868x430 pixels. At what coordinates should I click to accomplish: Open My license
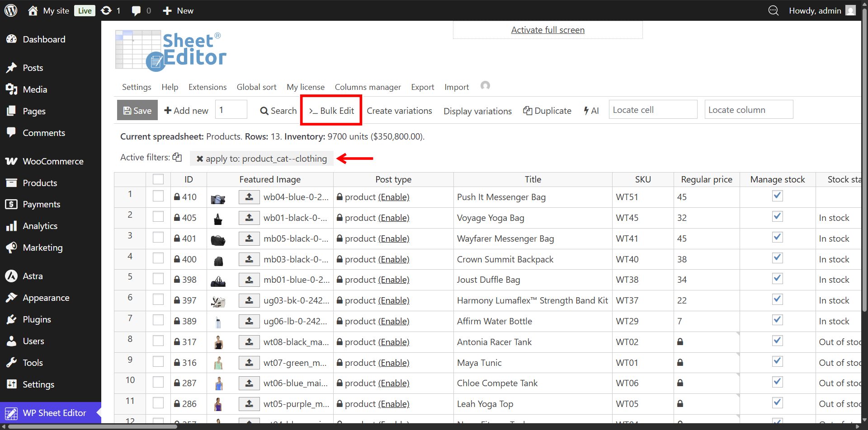point(306,87)
